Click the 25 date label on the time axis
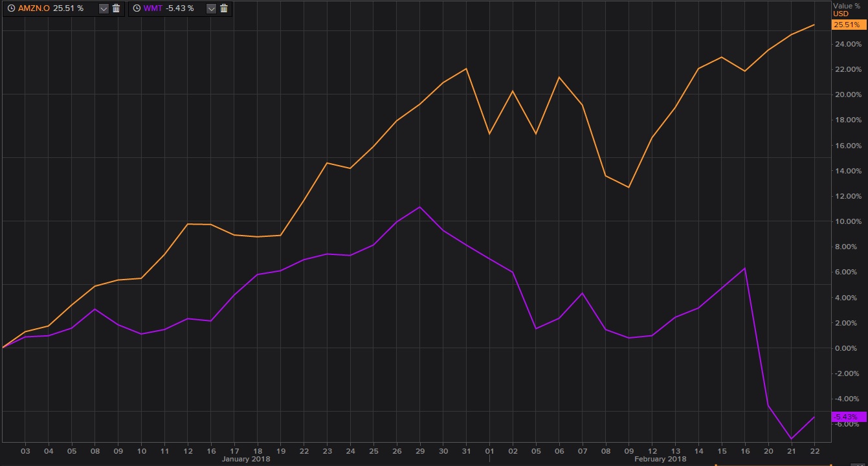This screenshot has height=466, width=868. click(x=373, y=450)
